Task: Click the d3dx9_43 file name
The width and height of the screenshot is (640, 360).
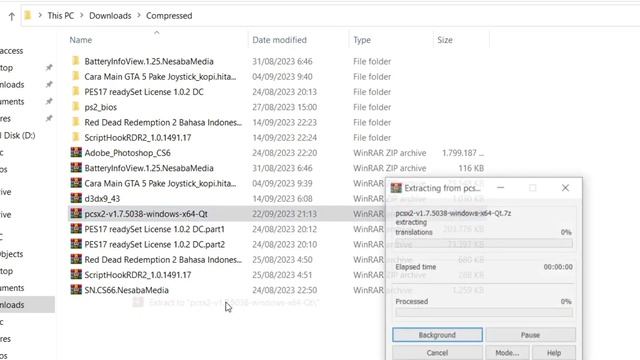Action: 102,198
